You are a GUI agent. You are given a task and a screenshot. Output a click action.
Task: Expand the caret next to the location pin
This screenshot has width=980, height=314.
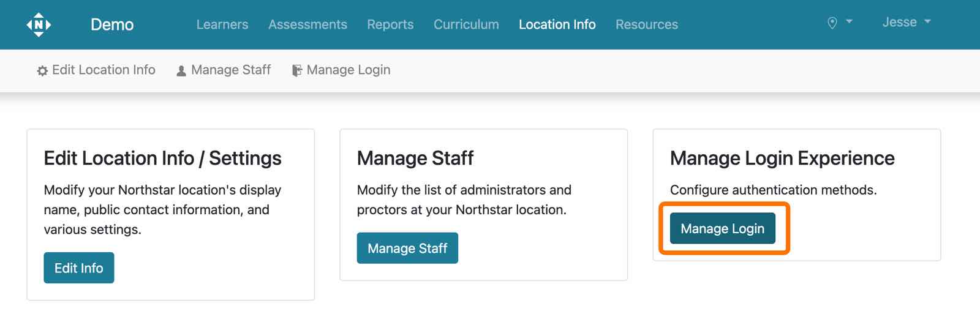coord(849,21)
